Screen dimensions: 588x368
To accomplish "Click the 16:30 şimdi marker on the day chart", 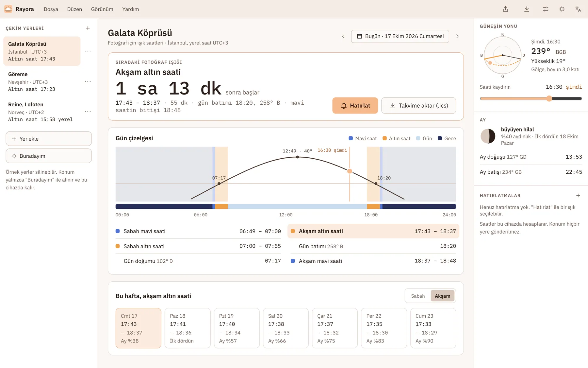I will click(350, 171).
